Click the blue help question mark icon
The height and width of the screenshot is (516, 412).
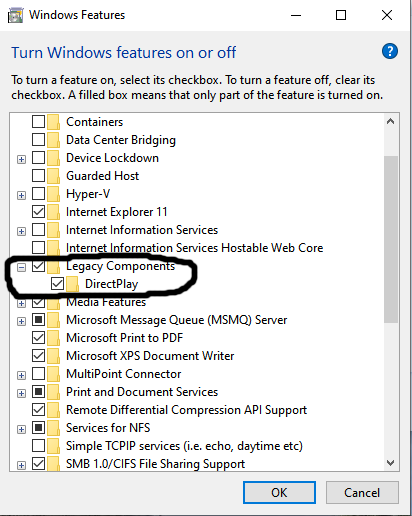click(390, 51)
